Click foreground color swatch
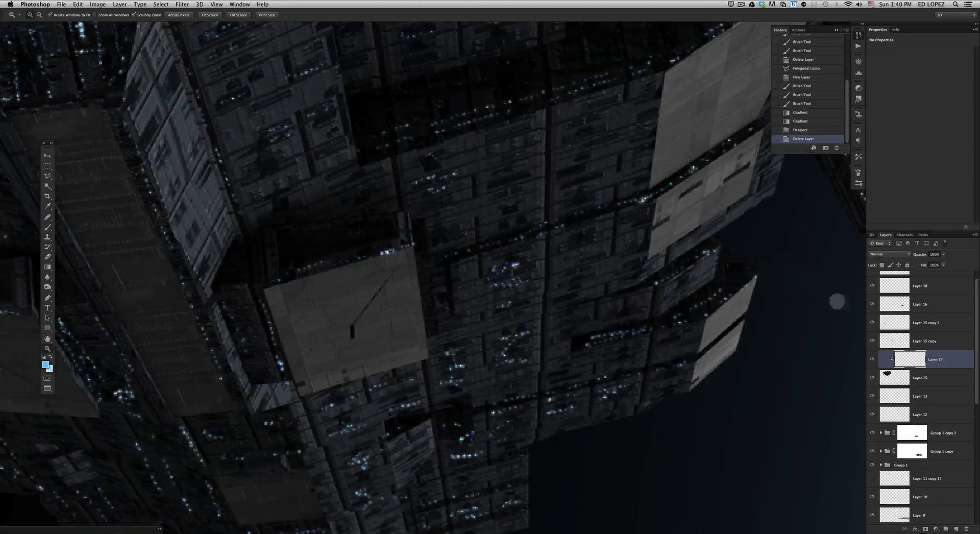Image resolution: width=980 pixels, height=534 pixels. (45, 365)
